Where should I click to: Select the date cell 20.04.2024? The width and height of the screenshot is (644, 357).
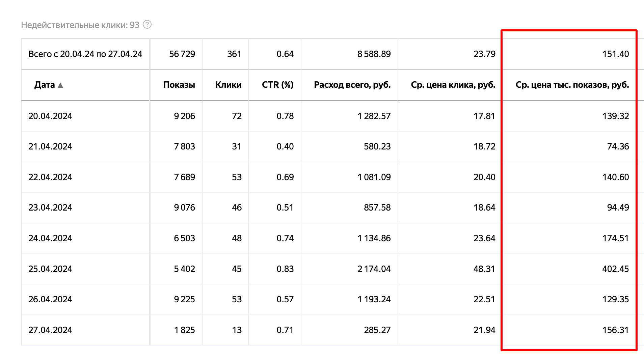[50, 116]
